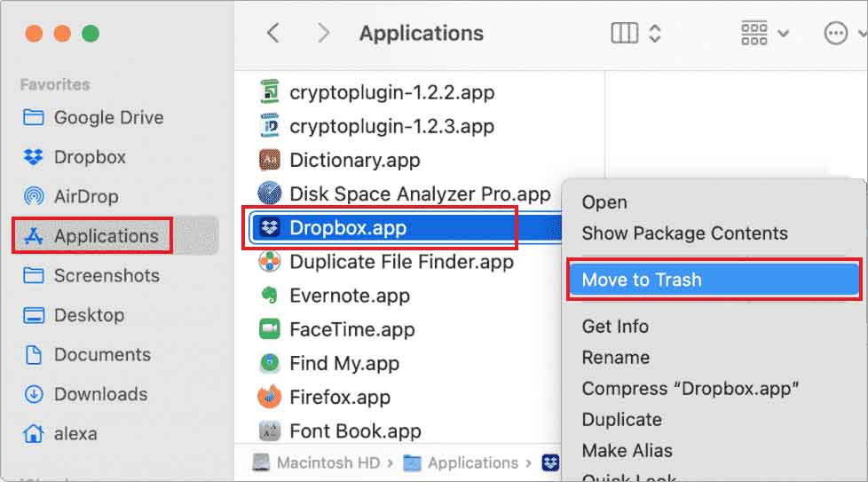Select Downloads label in sidebar
This screenshot has width=868, height=482.
pyautogui.click(x=101, y=394)
